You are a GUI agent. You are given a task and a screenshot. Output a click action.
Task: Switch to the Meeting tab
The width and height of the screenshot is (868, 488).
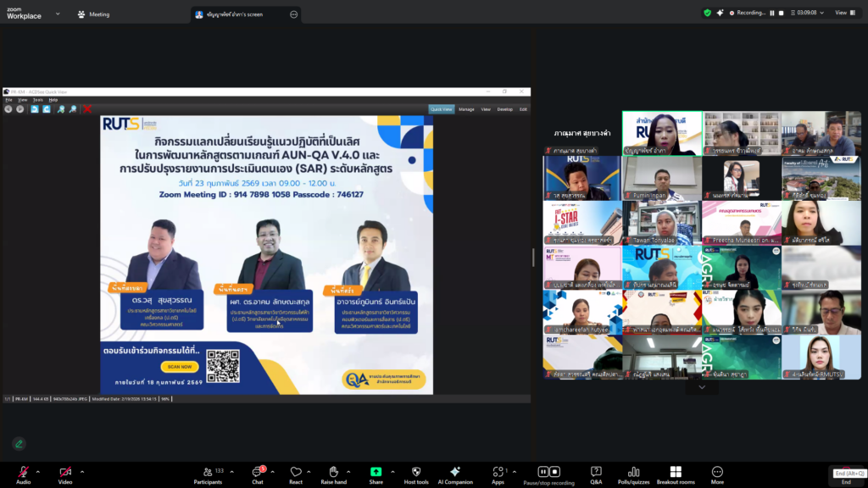[x=93, y=14]
